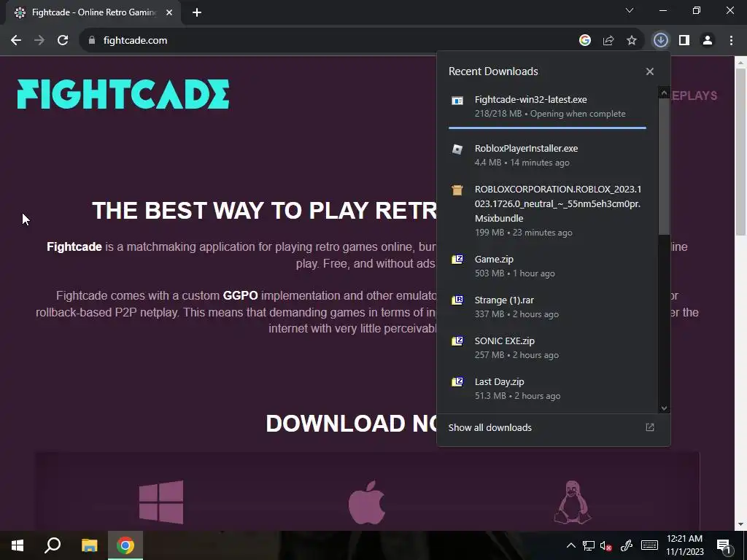Open Strange (1).rar download entry

point(547,307)
